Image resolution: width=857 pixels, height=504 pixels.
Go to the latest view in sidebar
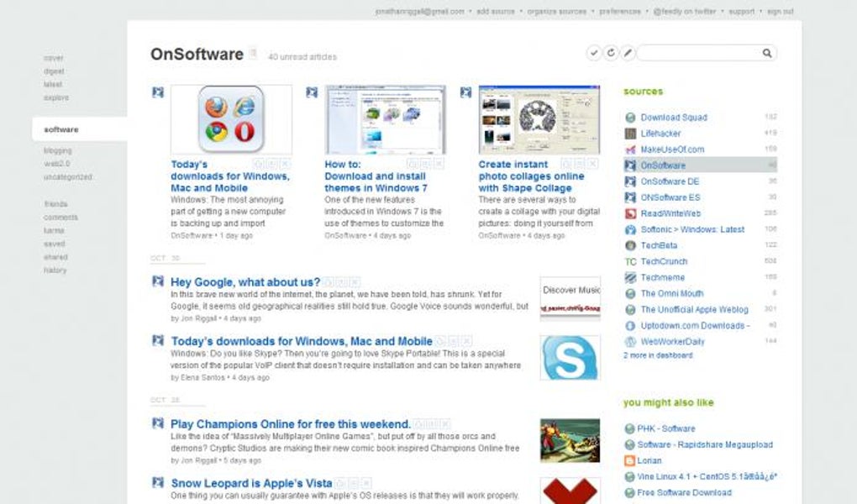click(x=53, y=84)
